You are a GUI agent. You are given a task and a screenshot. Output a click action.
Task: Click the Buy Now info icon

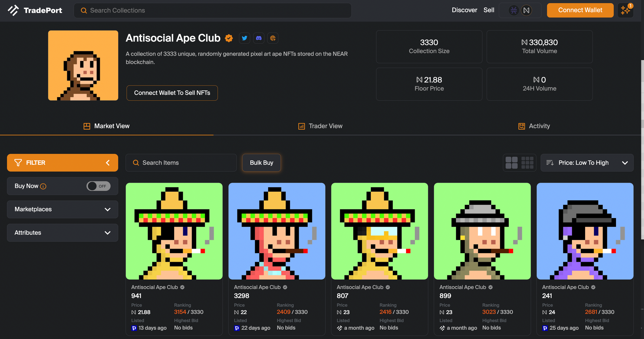[x=43, y=186]
